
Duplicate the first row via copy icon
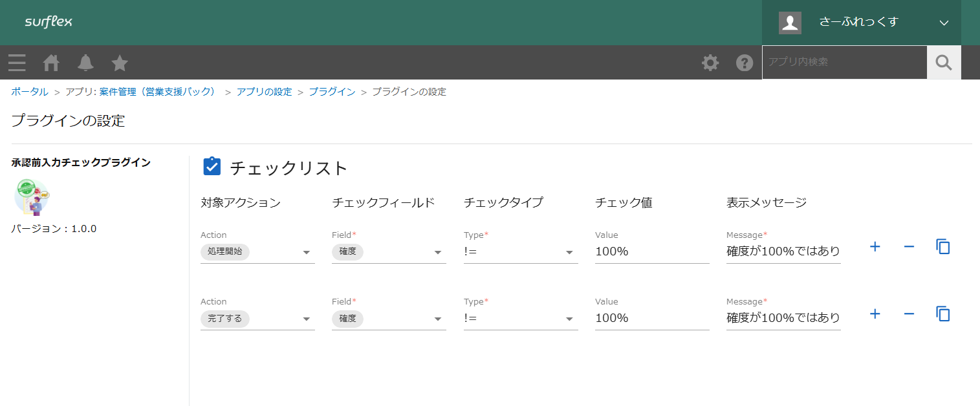(x=942, y=246)
